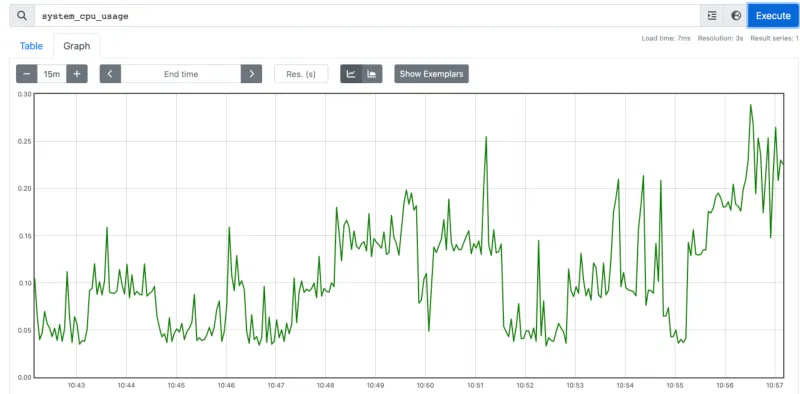
Task: Click the Result series: 1 text
Action: pyautogui.click(x=774, y=38)
